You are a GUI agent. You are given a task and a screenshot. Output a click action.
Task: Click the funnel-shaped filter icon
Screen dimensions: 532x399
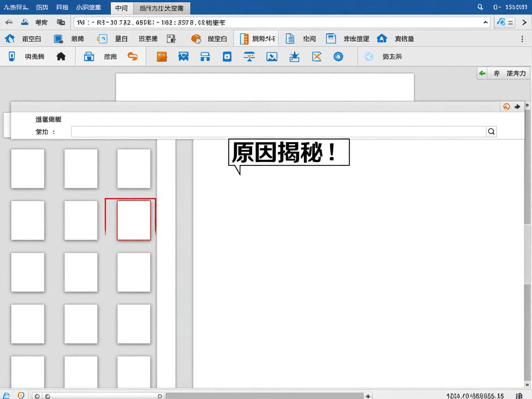coord(249,56)
